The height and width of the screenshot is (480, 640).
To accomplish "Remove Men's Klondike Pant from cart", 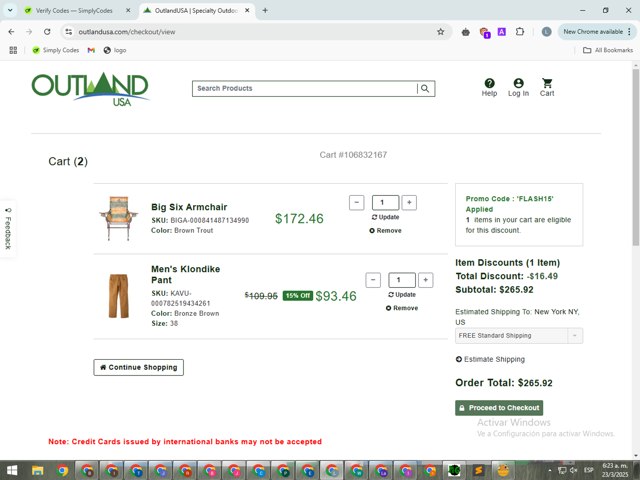I will (x=402, y=308).
